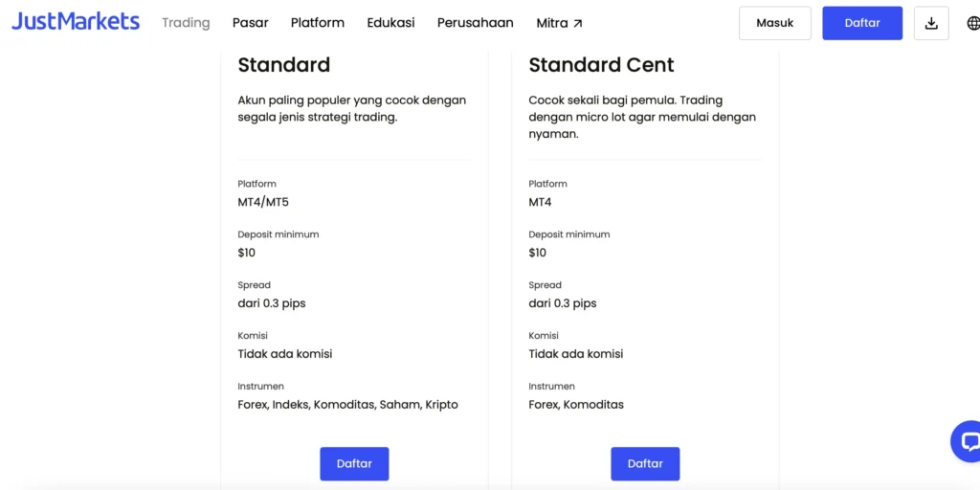
Task: Click 'Forex, Komoditas' instruments text
Action: (x=576, y=405)
